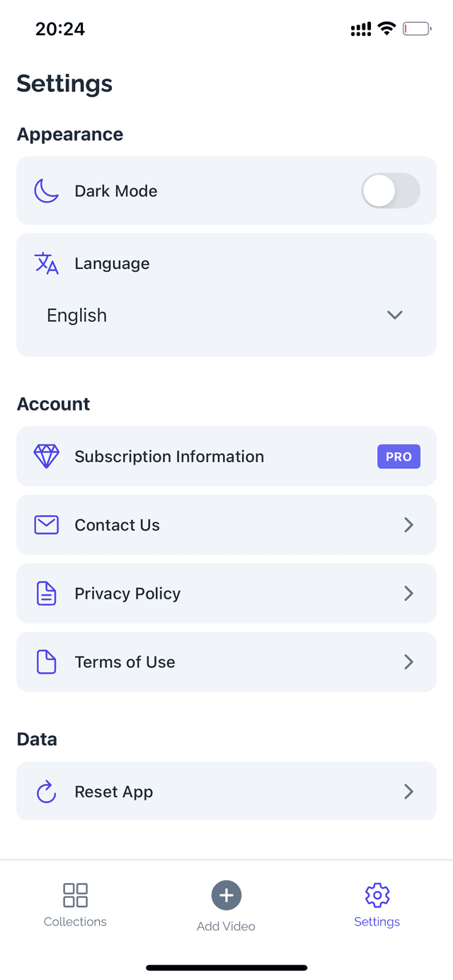Select the Settings tab
Viewport: 453px width, 980px height.
[377, 906]
